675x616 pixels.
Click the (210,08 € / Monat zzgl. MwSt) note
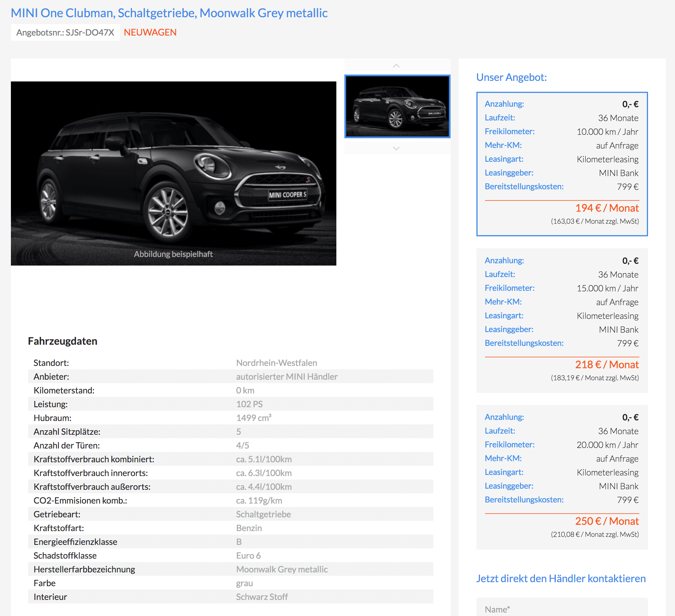(x=595, y=534)
